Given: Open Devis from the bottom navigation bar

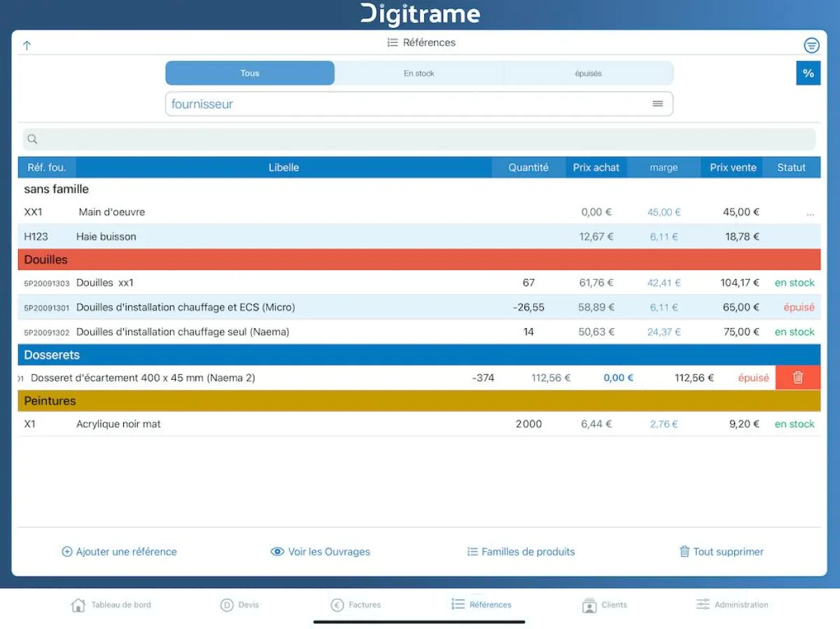Looking at the screenshot, I should [241, 605].
